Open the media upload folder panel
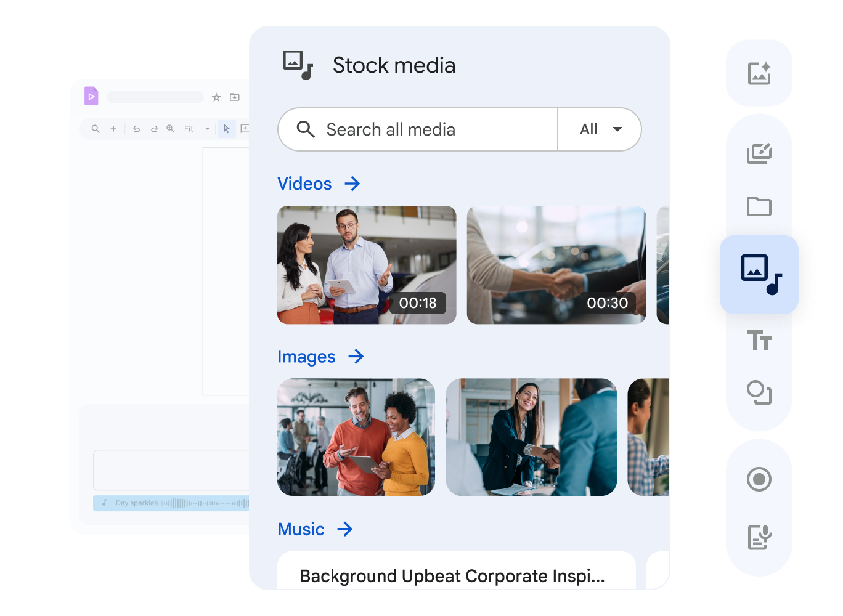The width and height of the screenshot is (843, 616). [759, 207]
